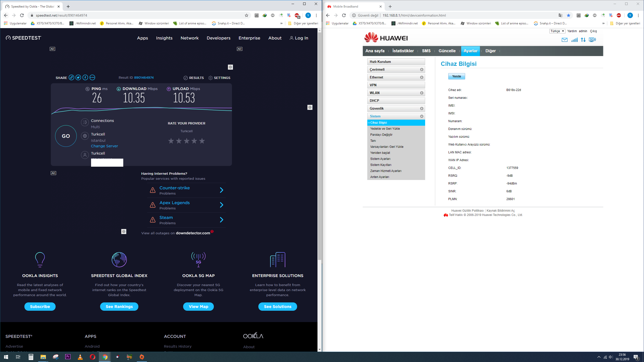
Task: Bookmark the Speedtest page with the star
Action: (x=247, y=15)
